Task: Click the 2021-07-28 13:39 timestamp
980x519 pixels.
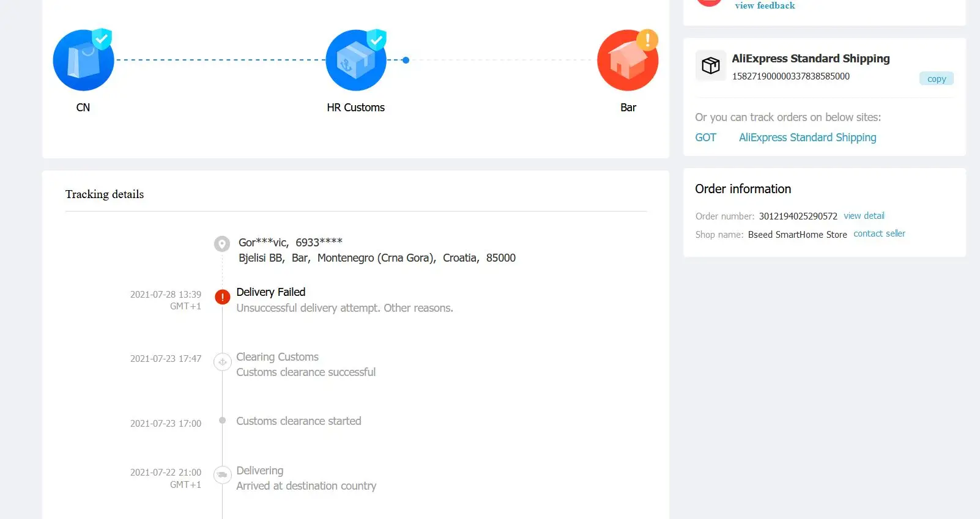Action: [x=166, y=295]
